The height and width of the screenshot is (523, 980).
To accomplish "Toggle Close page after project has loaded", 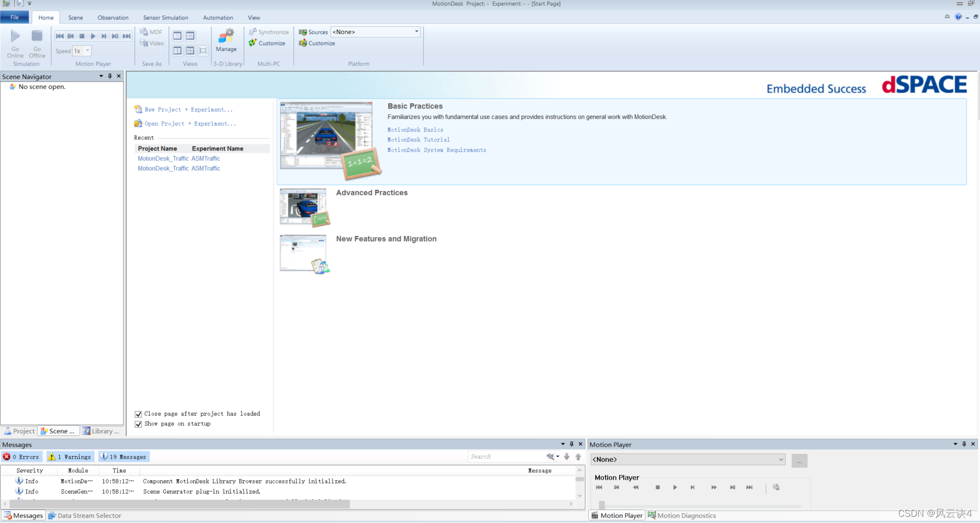I will [138, 414].
